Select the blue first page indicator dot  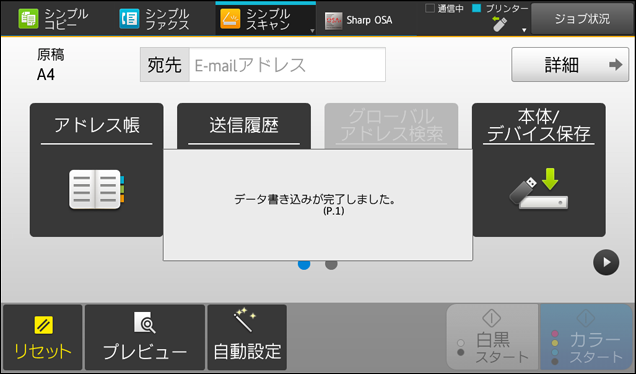coord(304,265)
